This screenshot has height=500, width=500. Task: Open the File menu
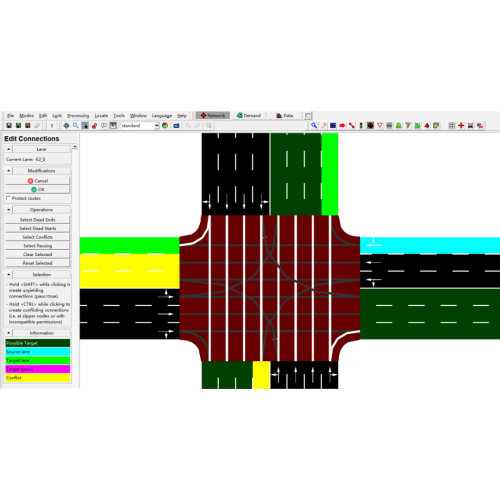(10, 116)
